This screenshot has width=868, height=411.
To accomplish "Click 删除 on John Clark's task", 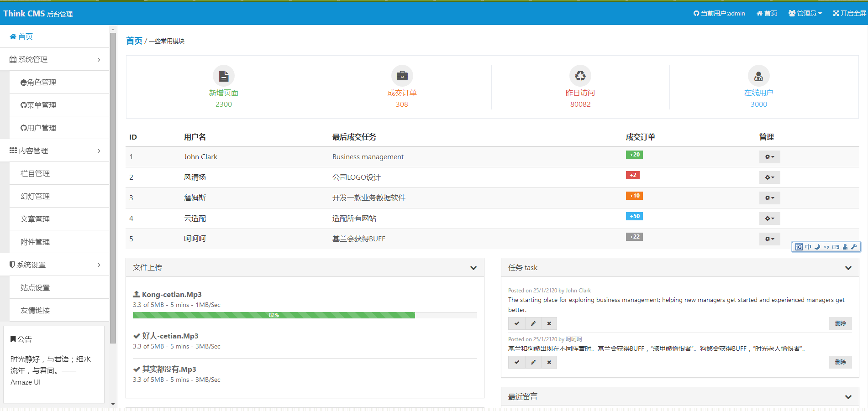I will click(x=841, y=323).
